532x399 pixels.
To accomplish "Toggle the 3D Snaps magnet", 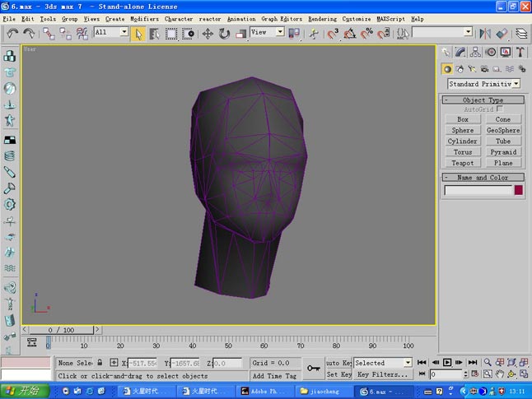I will 333,34.
